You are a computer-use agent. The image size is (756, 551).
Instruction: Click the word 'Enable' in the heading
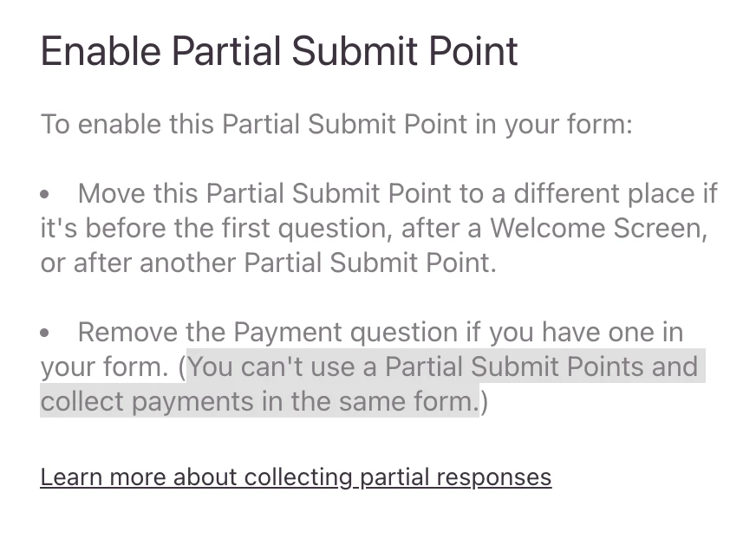pos(101,51)
